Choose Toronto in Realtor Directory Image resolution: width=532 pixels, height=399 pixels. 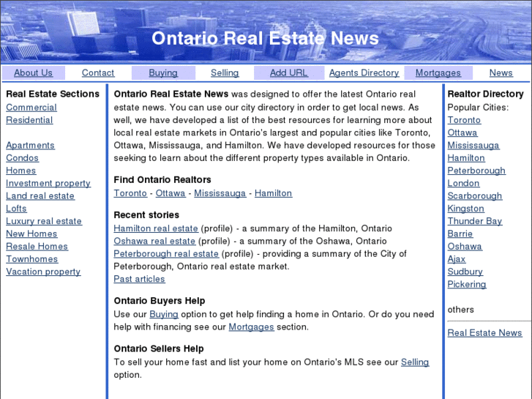point(464,120)
